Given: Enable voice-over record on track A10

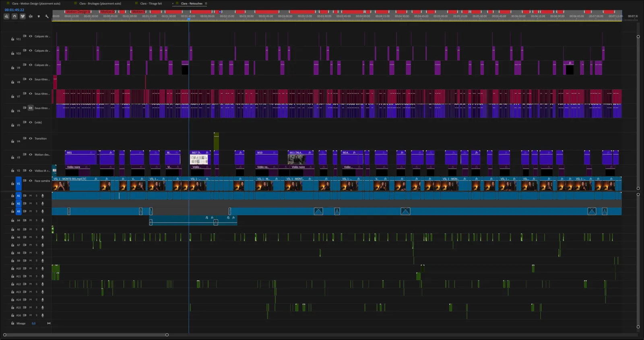Looking at the screenshot, I should point(42,268).
